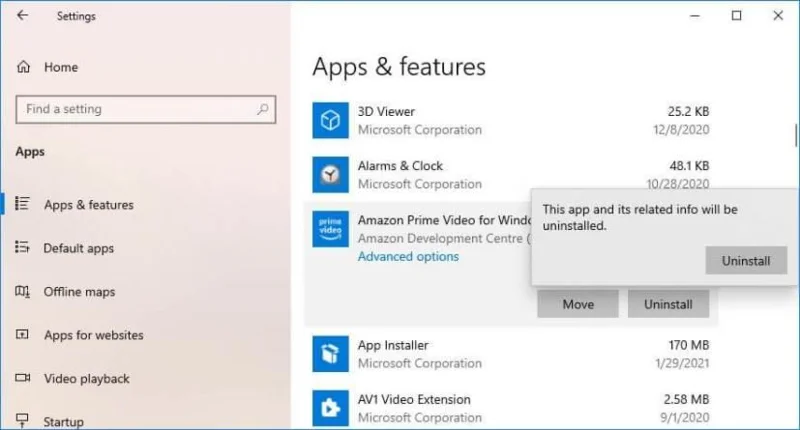Click the search magnifier icon
The height and width of the screenshot is (430, 800).
pos(263,109)
